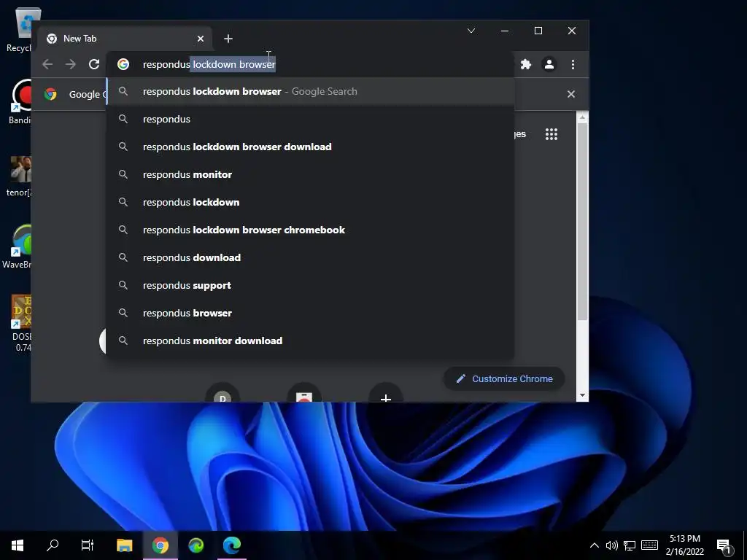Click the page scrollbar down arrow
The width and height of the screenshot is (747, 560).
582,395
